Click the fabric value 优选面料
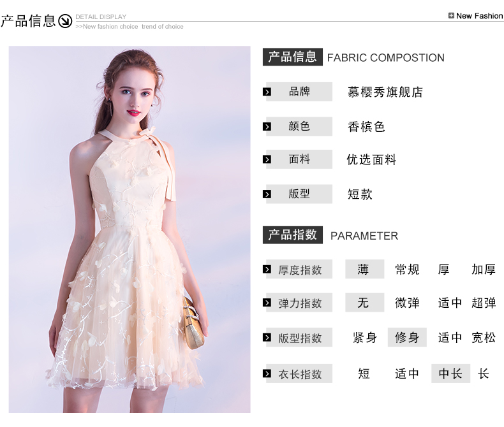504x427 pixels. pos(371,159)
